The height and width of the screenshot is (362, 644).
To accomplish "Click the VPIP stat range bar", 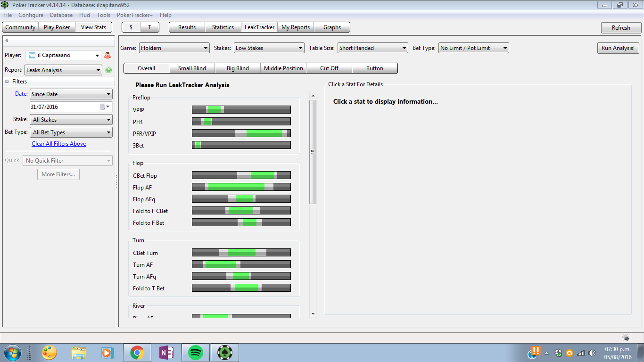I will [x=241, y=110].
